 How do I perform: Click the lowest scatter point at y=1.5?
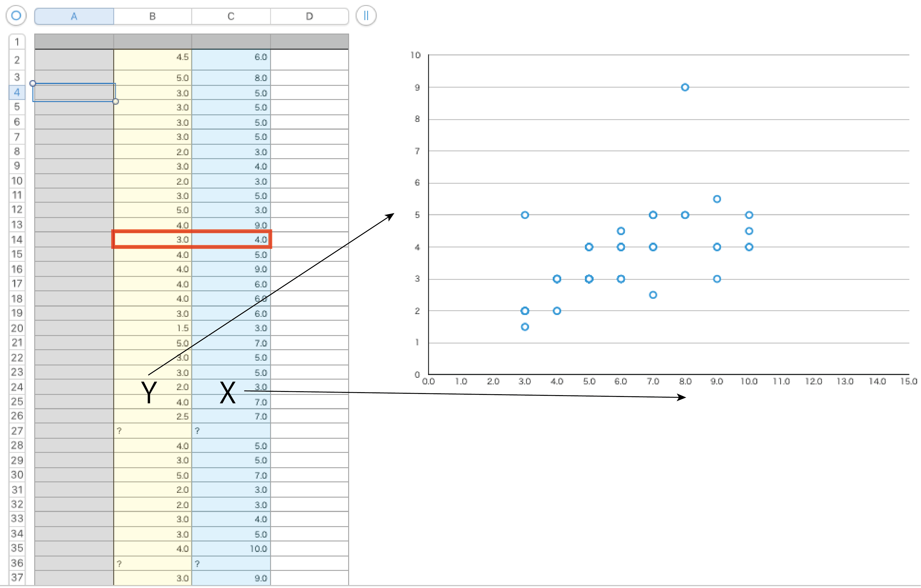point(525,327)
